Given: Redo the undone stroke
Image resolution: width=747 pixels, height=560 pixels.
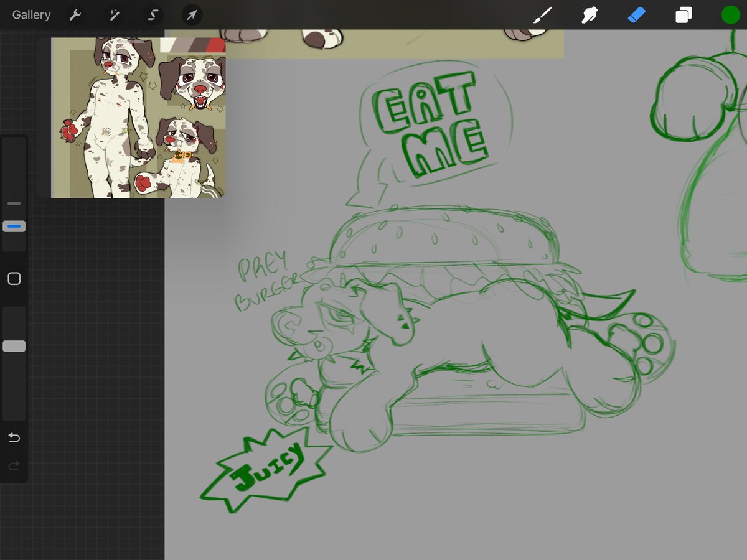Looking at the screenshot, I should tap(14, 465).
